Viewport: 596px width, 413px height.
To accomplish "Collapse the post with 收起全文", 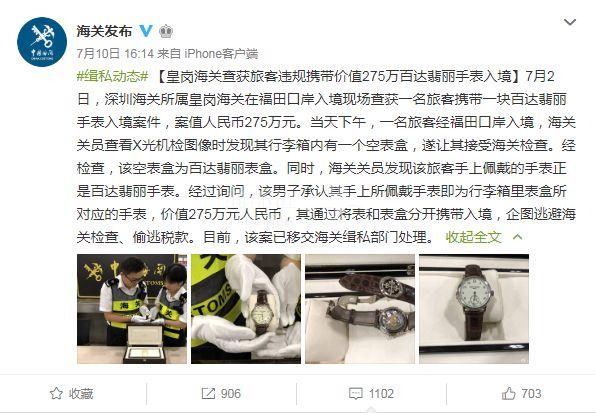I will (x=474, y=237).
